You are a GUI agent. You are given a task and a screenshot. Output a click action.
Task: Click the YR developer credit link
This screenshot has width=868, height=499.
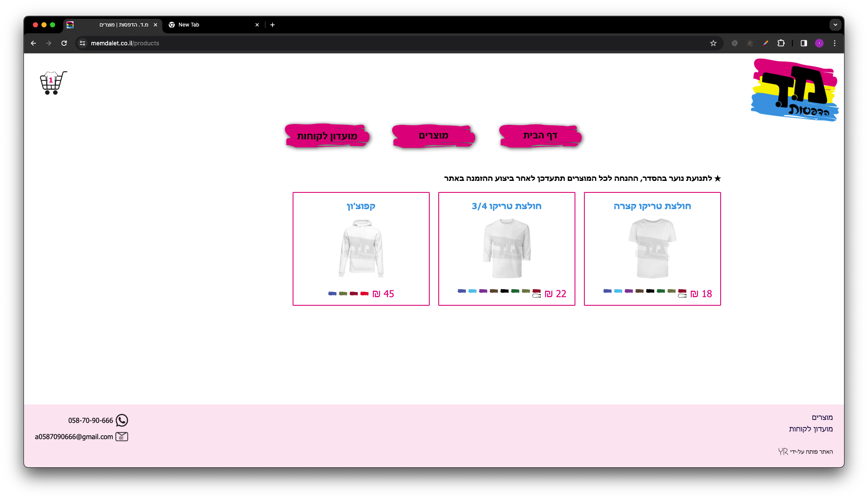pyautogui.click(x=783, y=452)
